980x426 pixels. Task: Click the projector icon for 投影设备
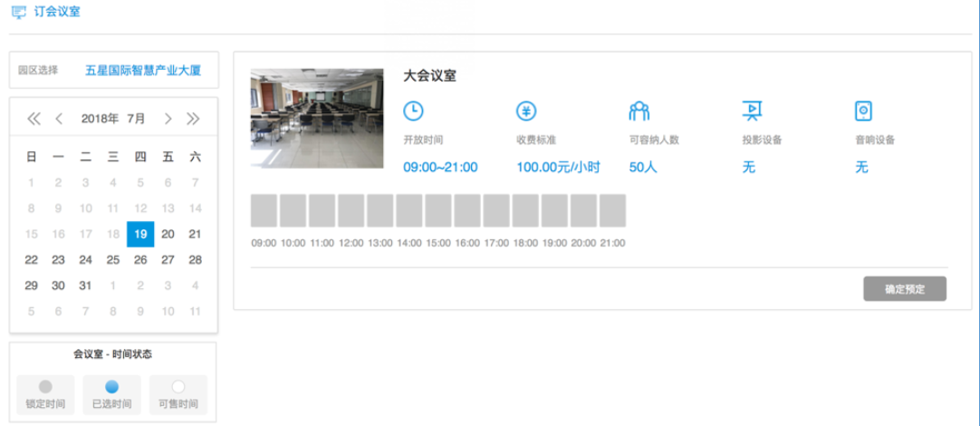coord(751,111)
